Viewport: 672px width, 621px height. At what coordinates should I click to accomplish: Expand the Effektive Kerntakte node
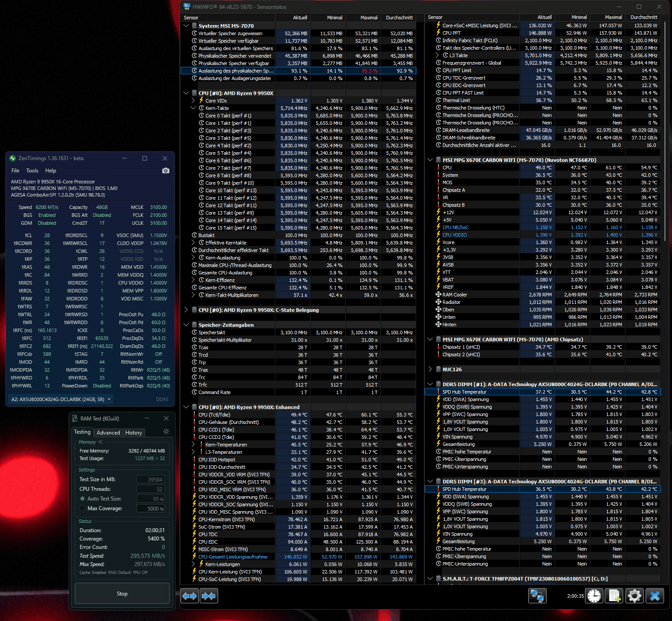(193, 243)
